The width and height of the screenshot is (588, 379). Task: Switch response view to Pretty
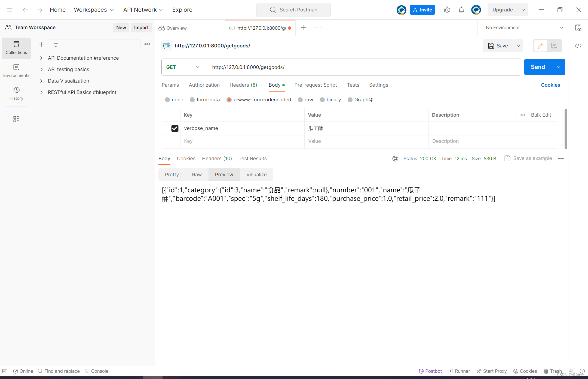tap(172, 175)
